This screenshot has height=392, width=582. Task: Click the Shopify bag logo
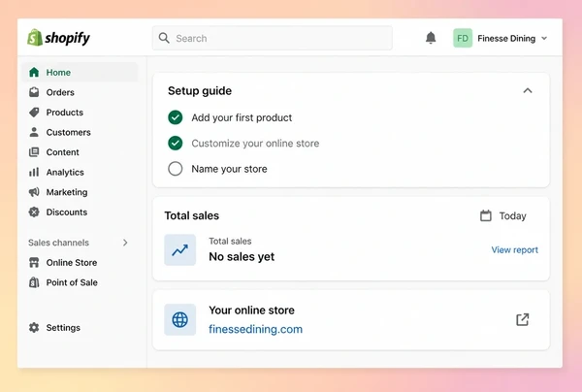tap(35, 38)
